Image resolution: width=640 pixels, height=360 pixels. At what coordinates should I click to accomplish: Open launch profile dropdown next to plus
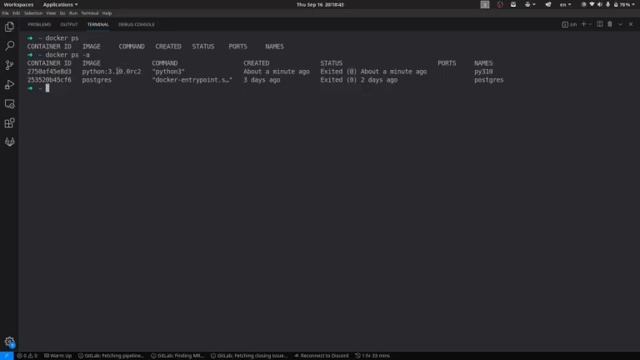[x=590, y=24]
